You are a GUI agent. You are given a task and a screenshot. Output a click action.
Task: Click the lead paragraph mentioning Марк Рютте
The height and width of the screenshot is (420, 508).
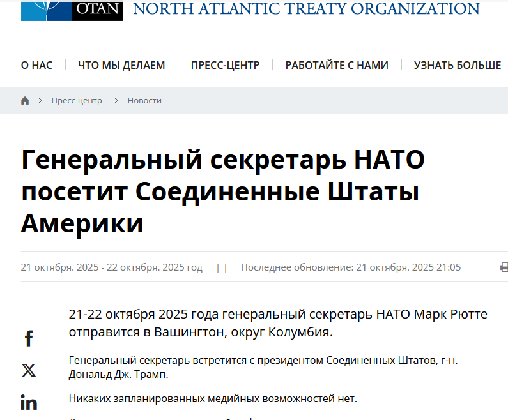click(x=277, y=323)
